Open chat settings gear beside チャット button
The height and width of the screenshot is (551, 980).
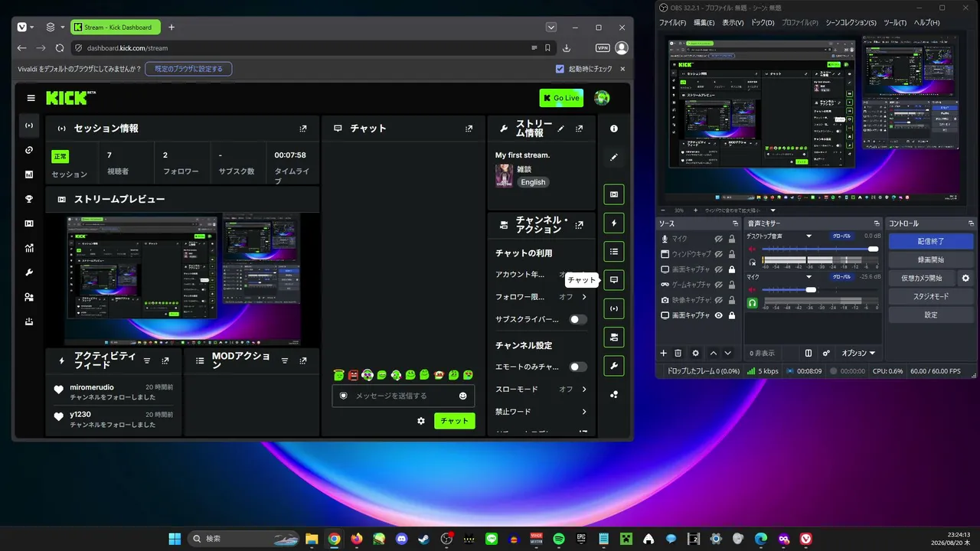tap(420, 421)
